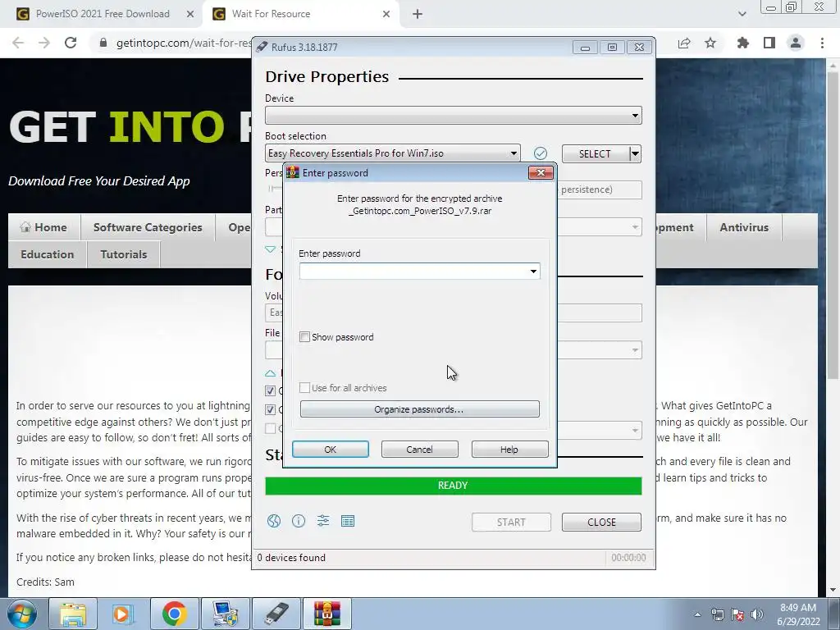The width and height of the screenshot is (840, 630).
Task: Show the Rufus log icon
Action: pos(348,521)
